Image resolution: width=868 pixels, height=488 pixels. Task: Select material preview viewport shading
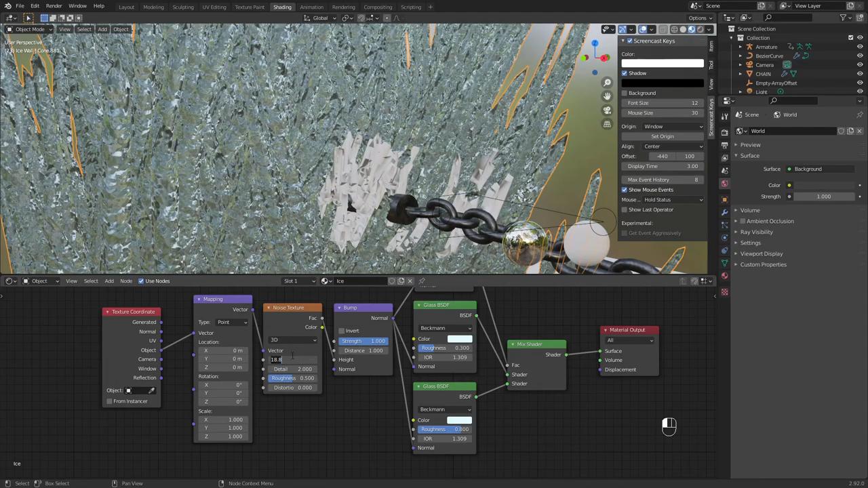[692, 29]
